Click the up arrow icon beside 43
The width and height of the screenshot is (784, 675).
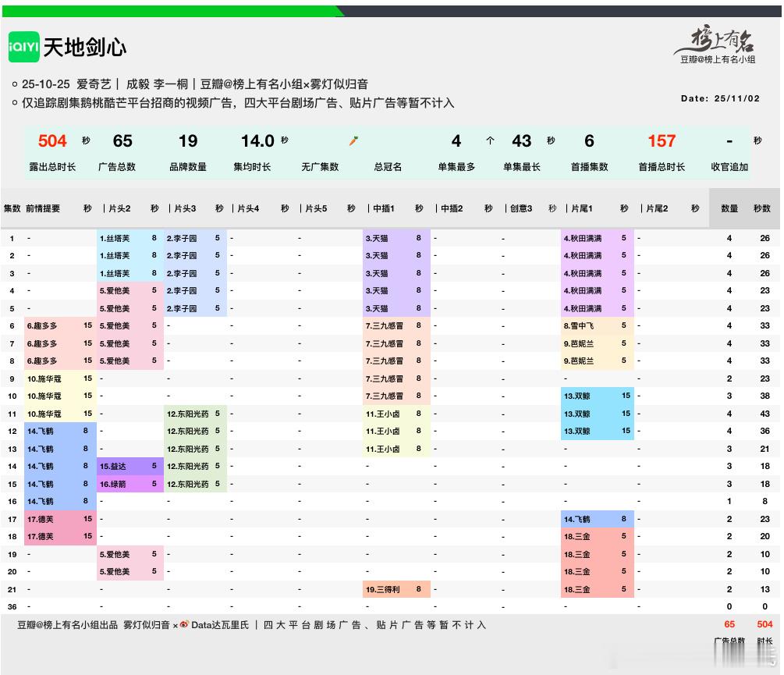[490, 141]
